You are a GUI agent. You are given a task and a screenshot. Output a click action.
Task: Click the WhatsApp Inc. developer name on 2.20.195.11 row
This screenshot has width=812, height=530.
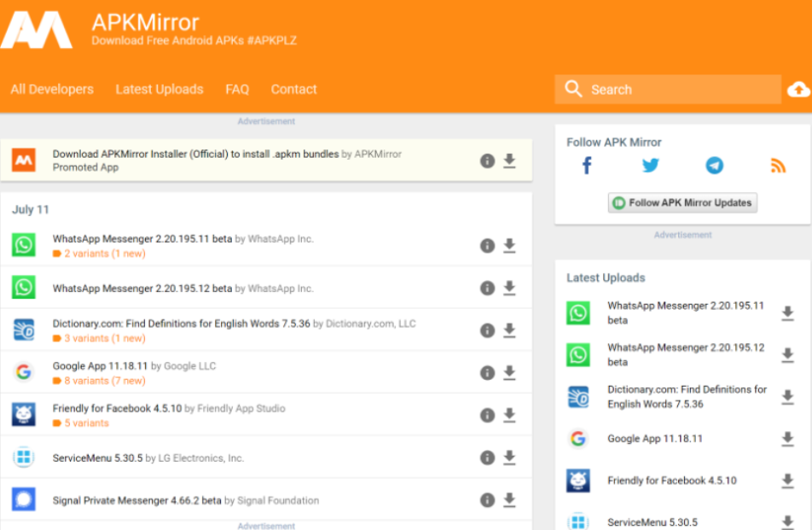pyautogui.click(x=281, y=239)
